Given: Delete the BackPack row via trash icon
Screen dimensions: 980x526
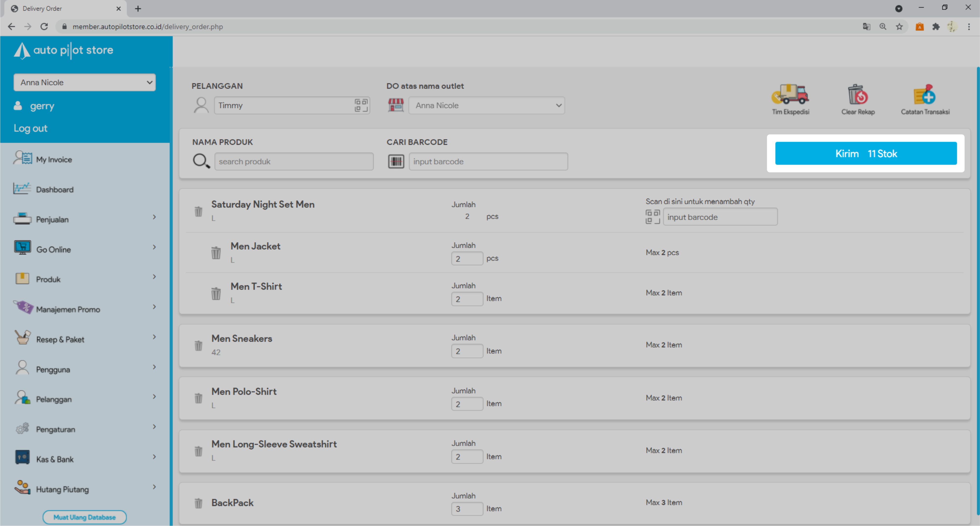Looking at the screenshot, I should click(x=198, y=503).
